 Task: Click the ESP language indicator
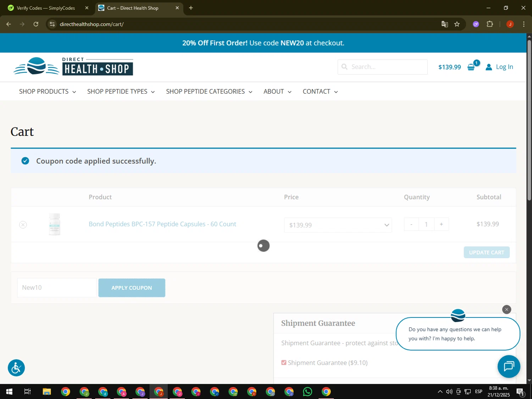pos(478,392)
